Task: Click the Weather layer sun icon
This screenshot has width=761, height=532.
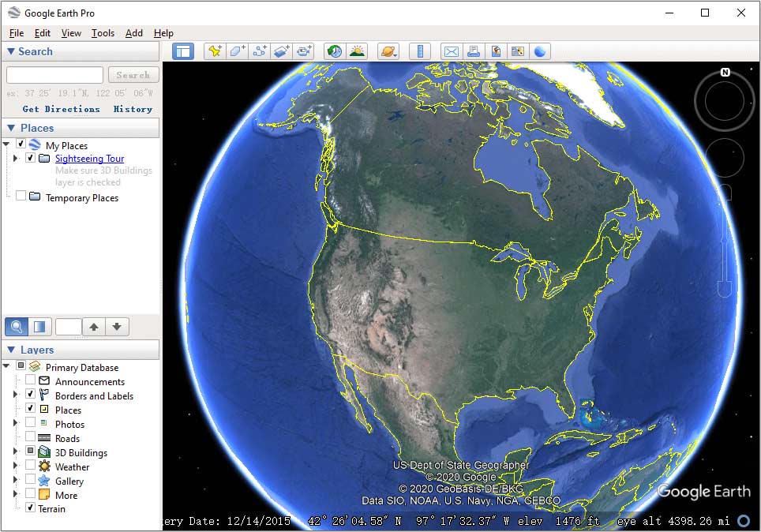Action: 44,466
